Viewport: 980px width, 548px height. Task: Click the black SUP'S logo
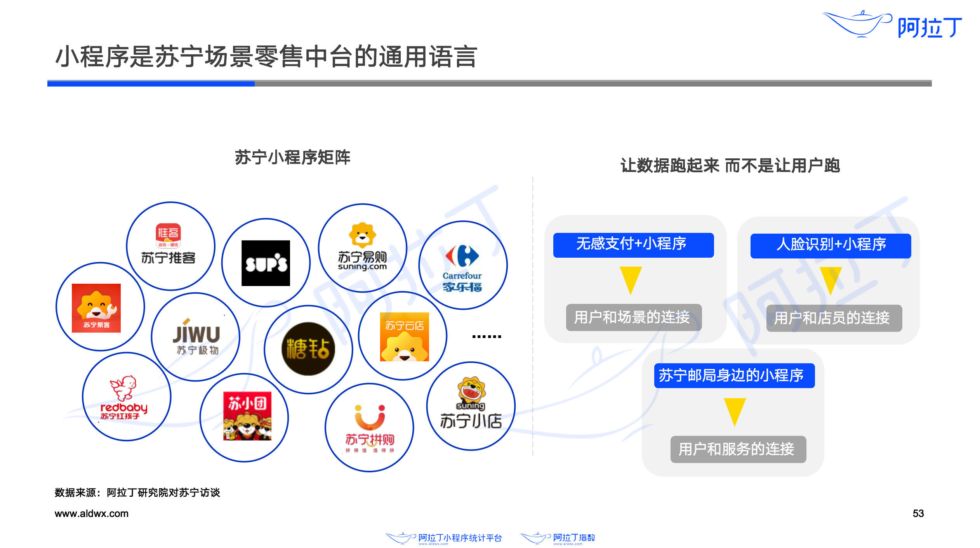pos(266,263)
